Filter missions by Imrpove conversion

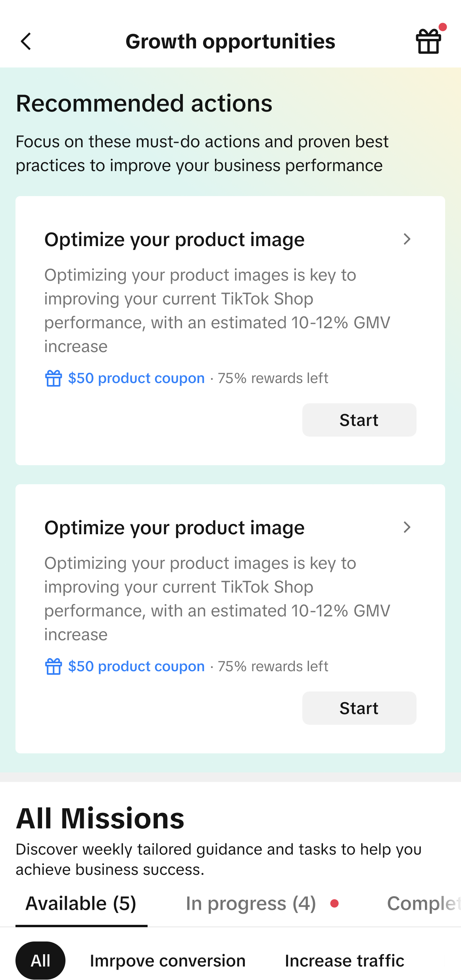tap(168, 961)
